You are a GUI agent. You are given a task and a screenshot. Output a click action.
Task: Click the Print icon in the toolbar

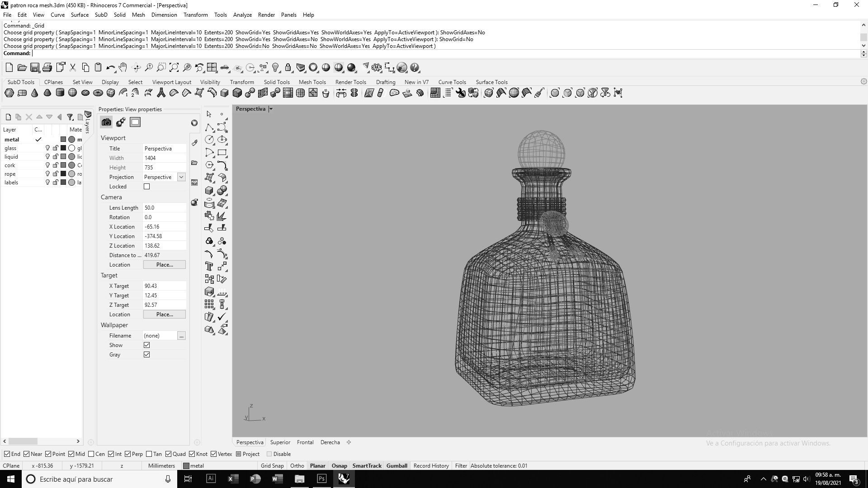click(x=47, y=68)
